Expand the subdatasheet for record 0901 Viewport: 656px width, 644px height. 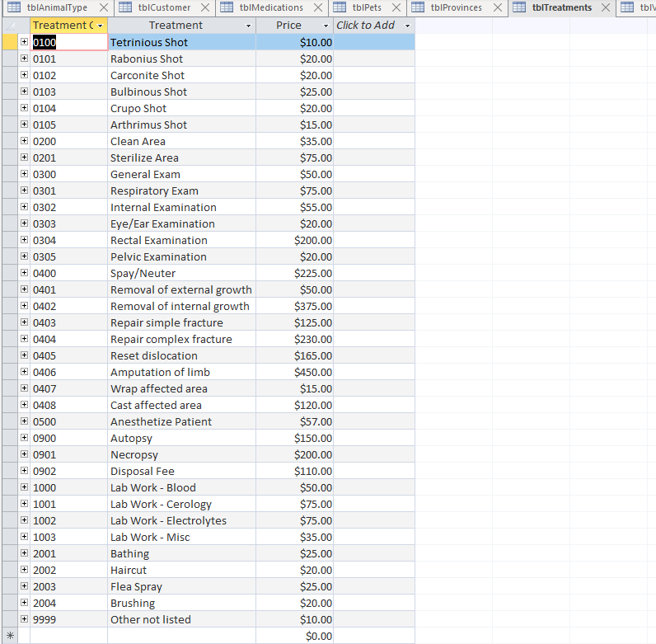24,454
